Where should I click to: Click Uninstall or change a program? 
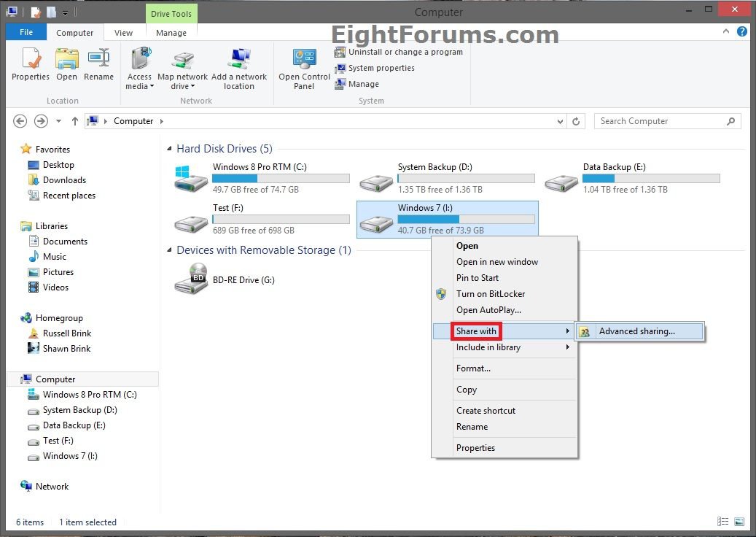click(x=399, y=52)
